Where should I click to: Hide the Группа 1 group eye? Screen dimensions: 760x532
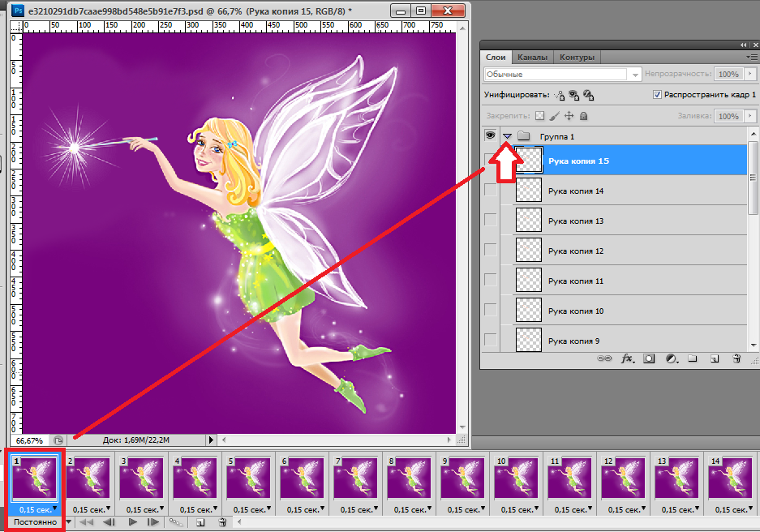(491, 135)
